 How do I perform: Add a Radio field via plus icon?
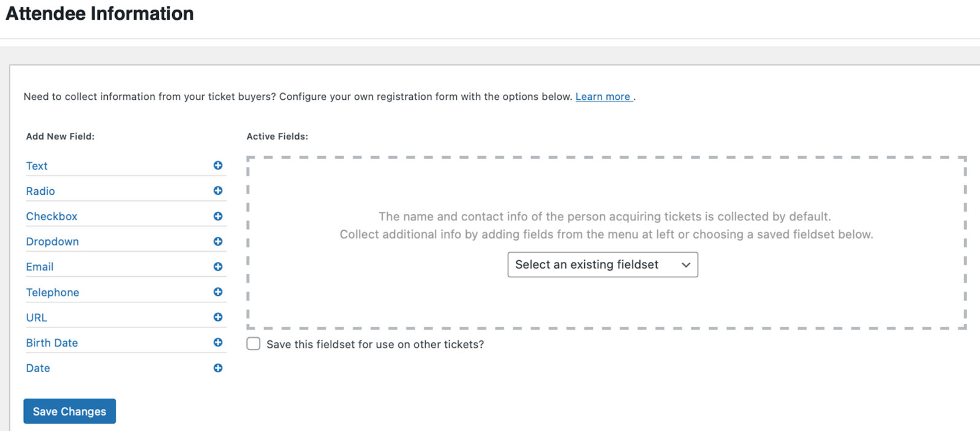click(217, 190)
